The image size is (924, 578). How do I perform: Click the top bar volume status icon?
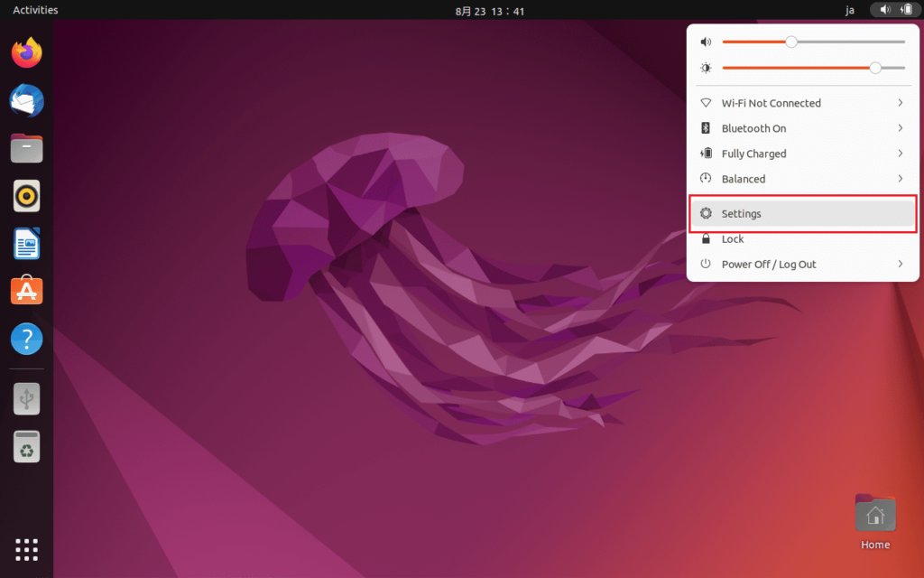(x=885, y=9)
